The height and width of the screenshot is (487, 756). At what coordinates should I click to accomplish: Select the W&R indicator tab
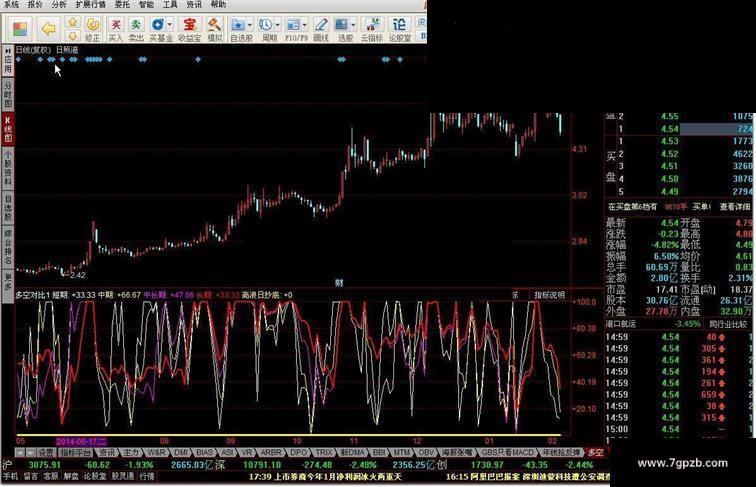pyautogui.click(x=156, y=453)
